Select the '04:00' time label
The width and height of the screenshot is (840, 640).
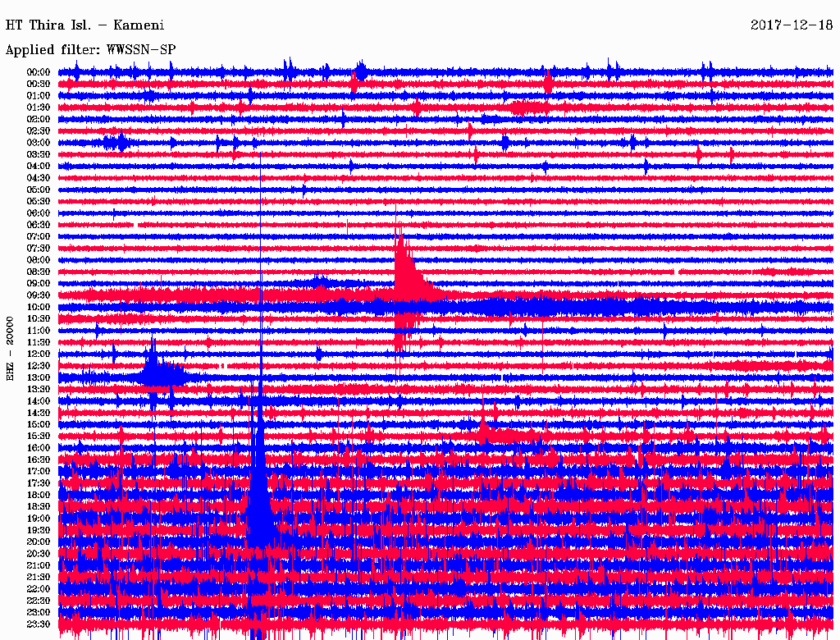(x=39, y=167)
